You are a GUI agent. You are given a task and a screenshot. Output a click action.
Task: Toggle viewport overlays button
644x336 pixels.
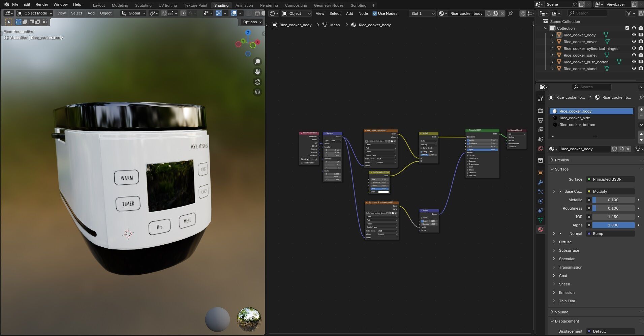[x=234, y=13]
